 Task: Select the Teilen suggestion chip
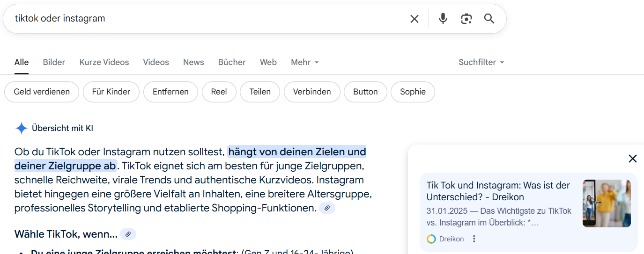tap(260, 92)
